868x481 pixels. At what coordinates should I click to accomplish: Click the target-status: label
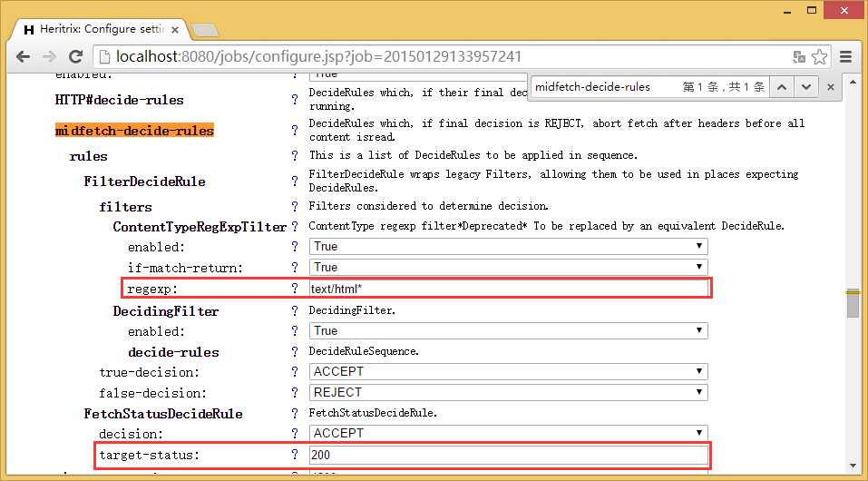149,455
